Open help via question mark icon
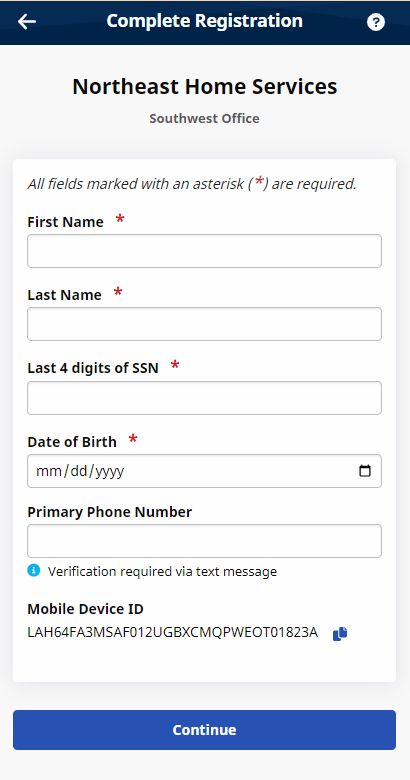The image size is (410, 780). [x=376, y=22]
